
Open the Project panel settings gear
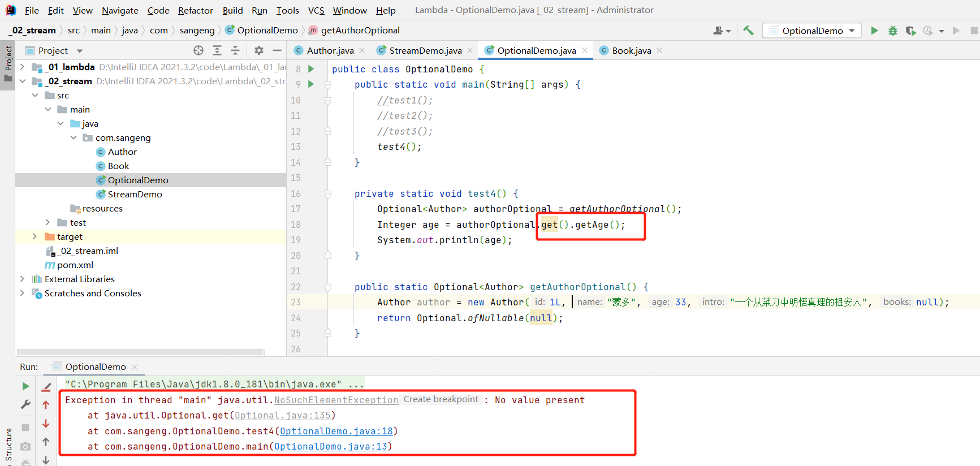click(259, 50)
